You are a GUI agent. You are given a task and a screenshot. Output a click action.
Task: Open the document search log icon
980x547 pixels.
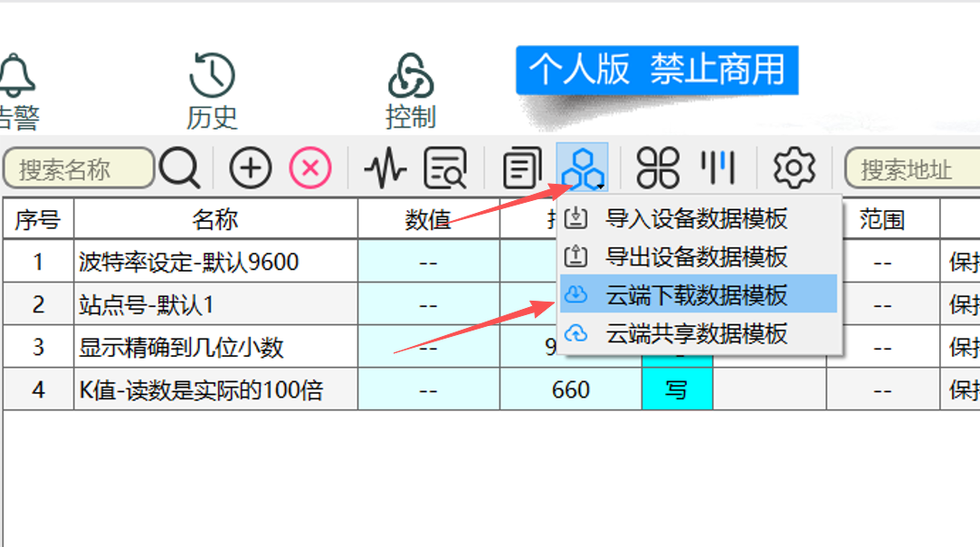(x=445, y=168)
